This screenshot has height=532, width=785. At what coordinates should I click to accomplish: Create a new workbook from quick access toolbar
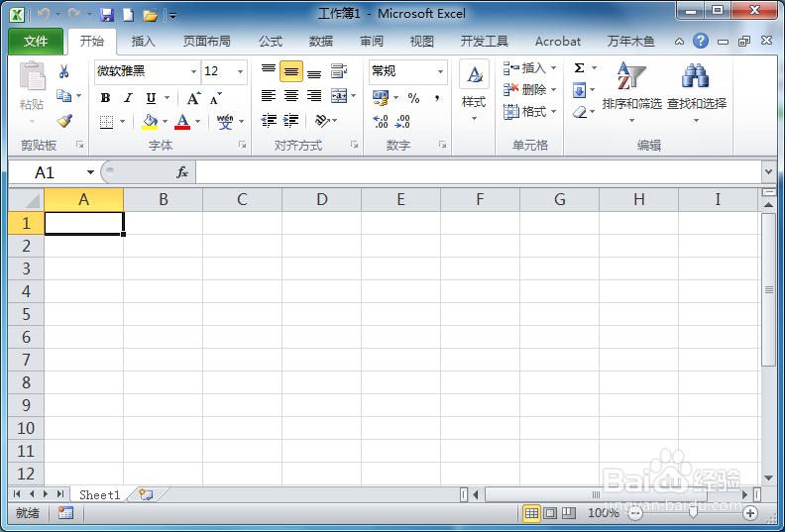coord(129,15)
